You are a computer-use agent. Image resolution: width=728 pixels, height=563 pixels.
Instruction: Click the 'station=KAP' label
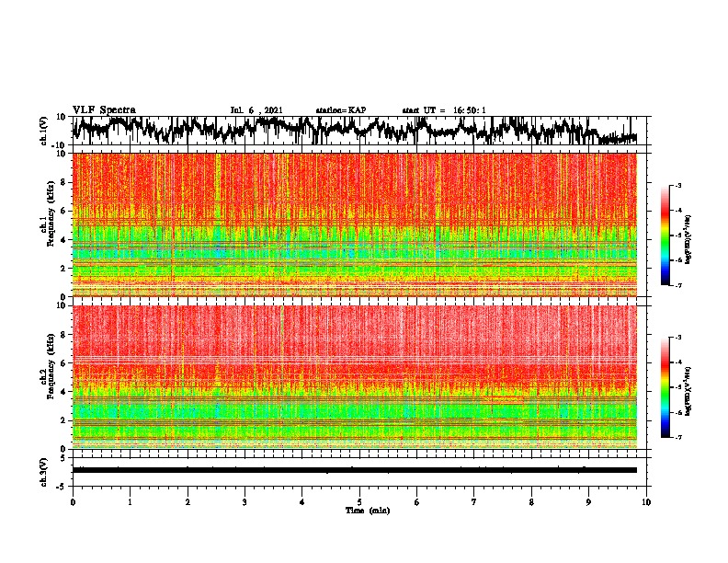tap(341, 110)
